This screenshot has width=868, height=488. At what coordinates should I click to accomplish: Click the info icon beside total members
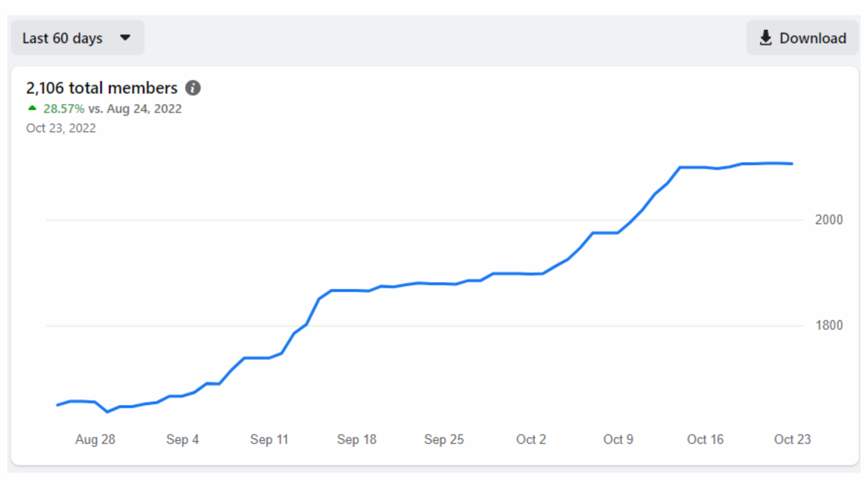[193, 88]
